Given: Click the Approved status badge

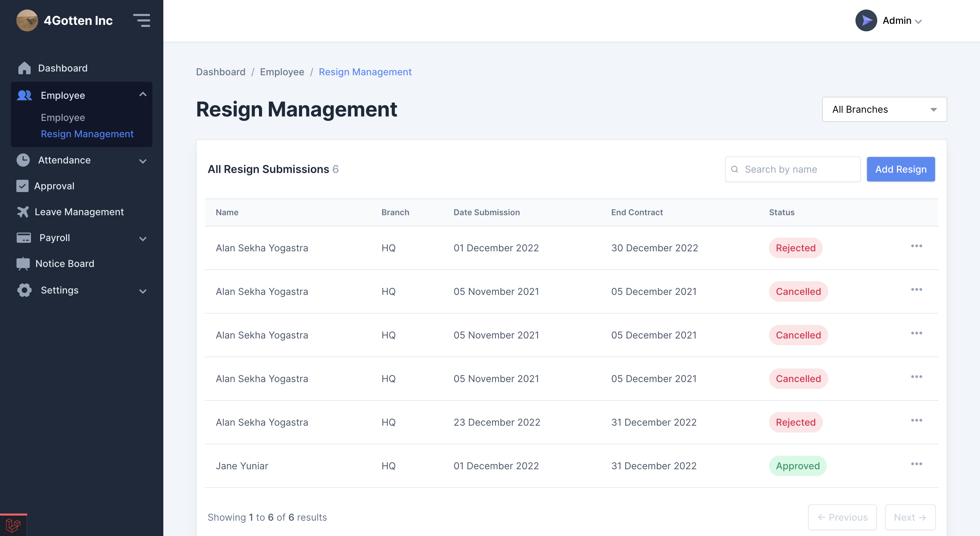Looking at the screenshot, I should click(x=797, y=466).
